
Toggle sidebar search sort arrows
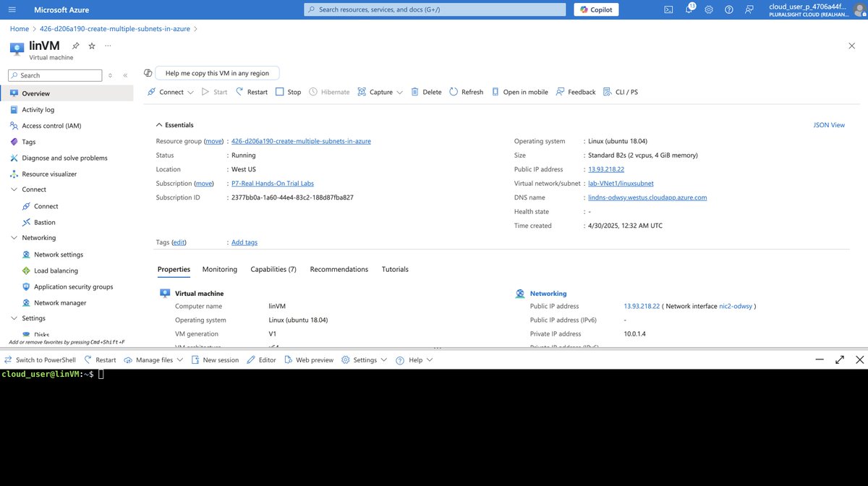pos(111,75)
